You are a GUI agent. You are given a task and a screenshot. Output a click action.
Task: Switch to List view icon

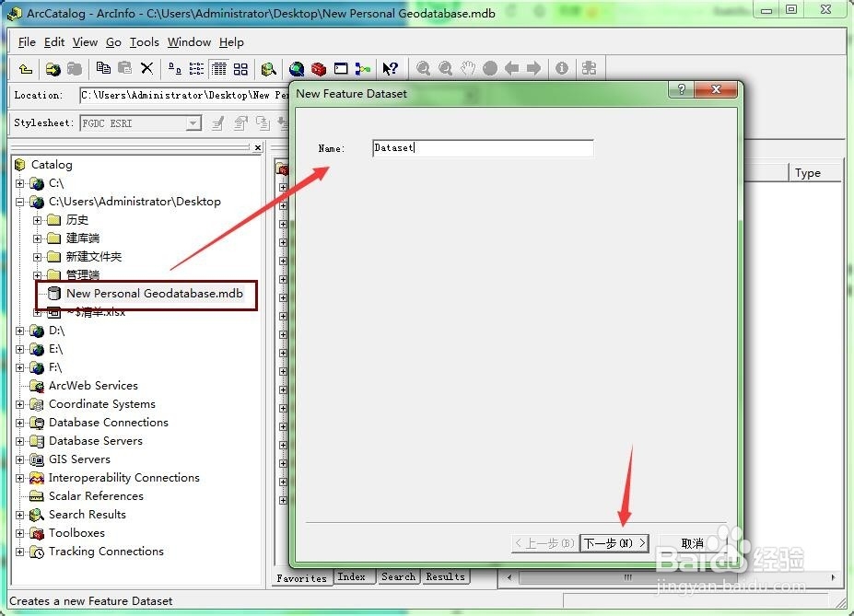point(196,68)
